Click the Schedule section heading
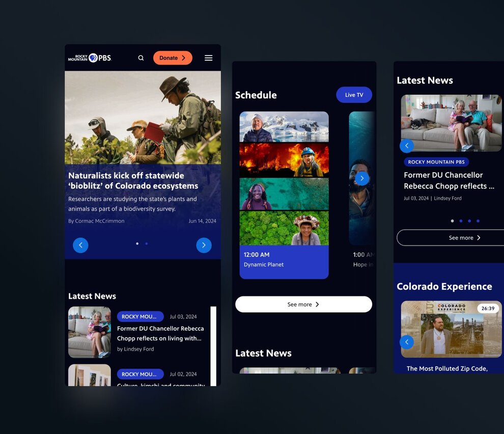This screenshot has width=504, height=434. point(256,95)
